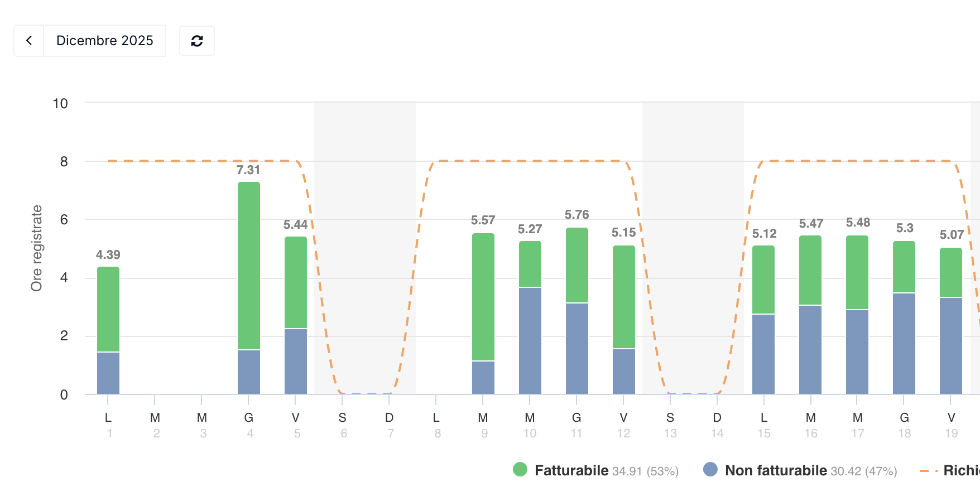Click the refresh chart icon

tap(197, 41)
